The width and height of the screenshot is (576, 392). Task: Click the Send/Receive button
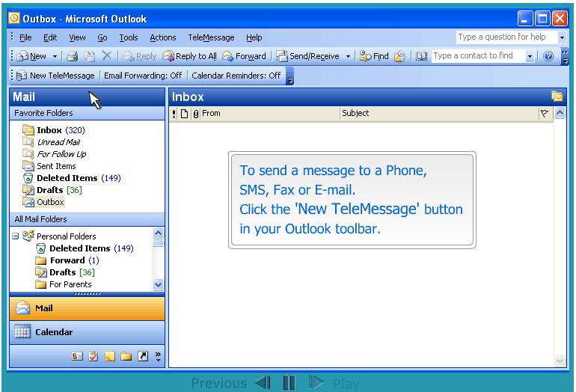click(308, 56)
